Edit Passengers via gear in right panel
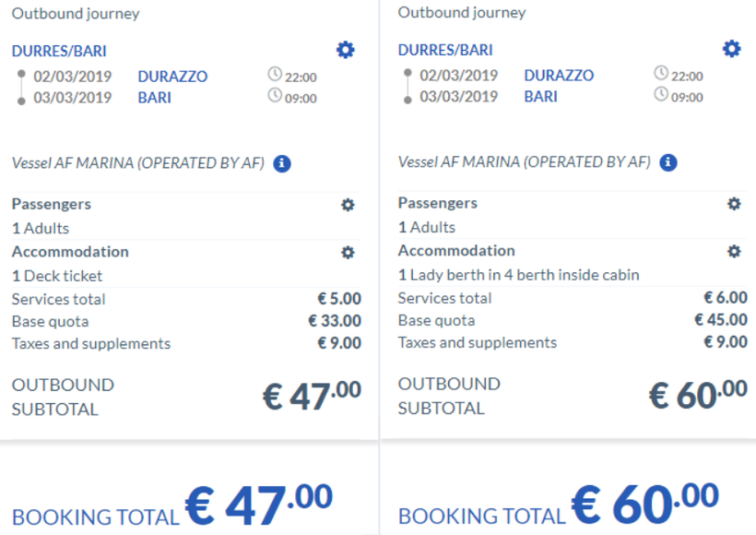 (734, 204)
